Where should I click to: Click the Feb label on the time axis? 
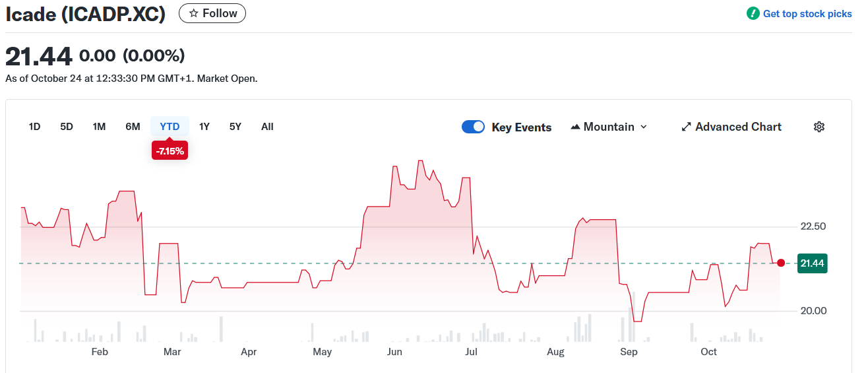pyautogui.click(x=100, y=352)
